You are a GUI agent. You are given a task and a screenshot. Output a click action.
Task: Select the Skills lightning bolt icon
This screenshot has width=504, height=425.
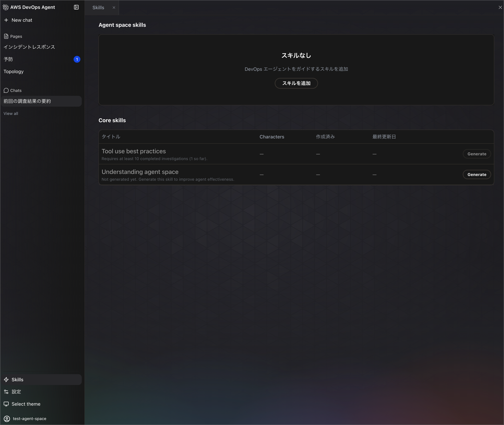tap(6, 379)
